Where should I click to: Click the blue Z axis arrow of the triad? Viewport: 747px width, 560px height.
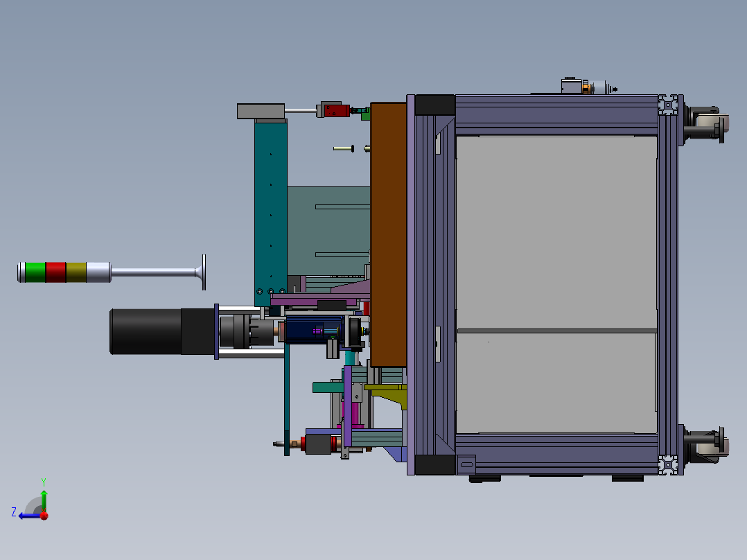pos(30,516)
